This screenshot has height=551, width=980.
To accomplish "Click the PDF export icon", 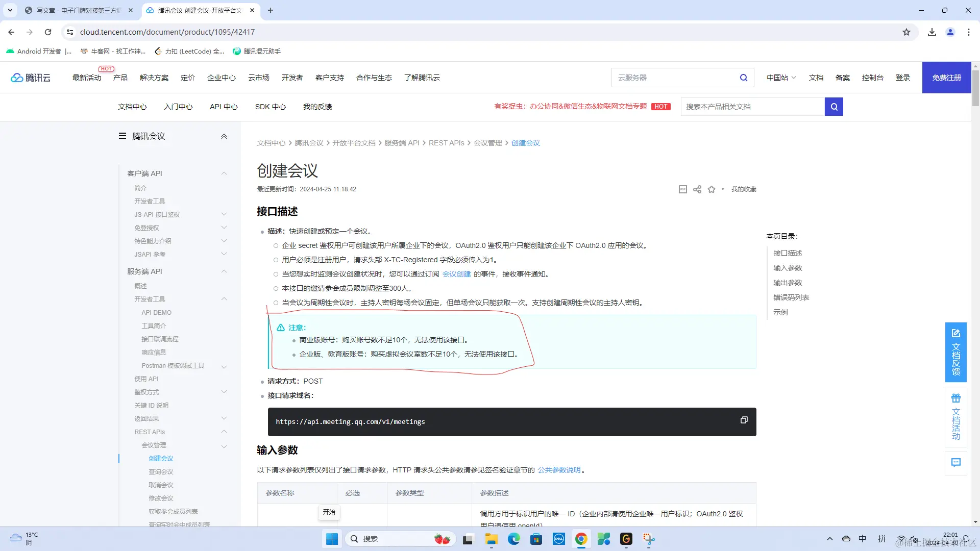I will tap(683, 189).
